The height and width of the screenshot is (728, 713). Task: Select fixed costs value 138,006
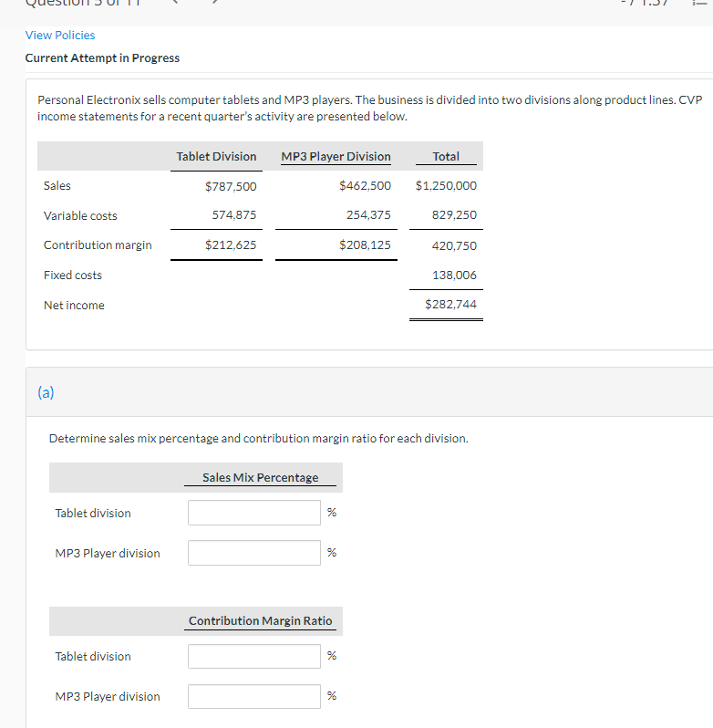click(x=454, y=276)
